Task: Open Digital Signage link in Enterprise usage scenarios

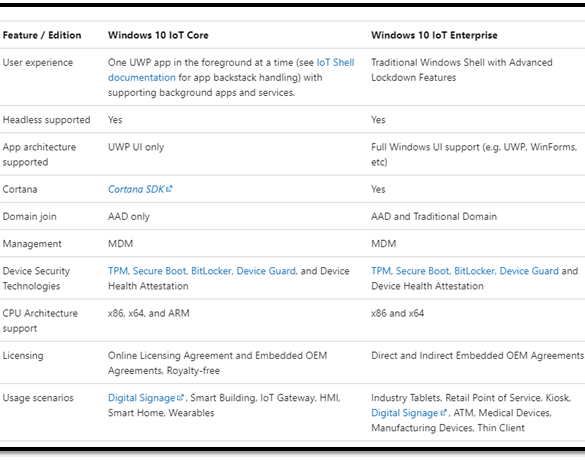Action: [x=404, y=413]
